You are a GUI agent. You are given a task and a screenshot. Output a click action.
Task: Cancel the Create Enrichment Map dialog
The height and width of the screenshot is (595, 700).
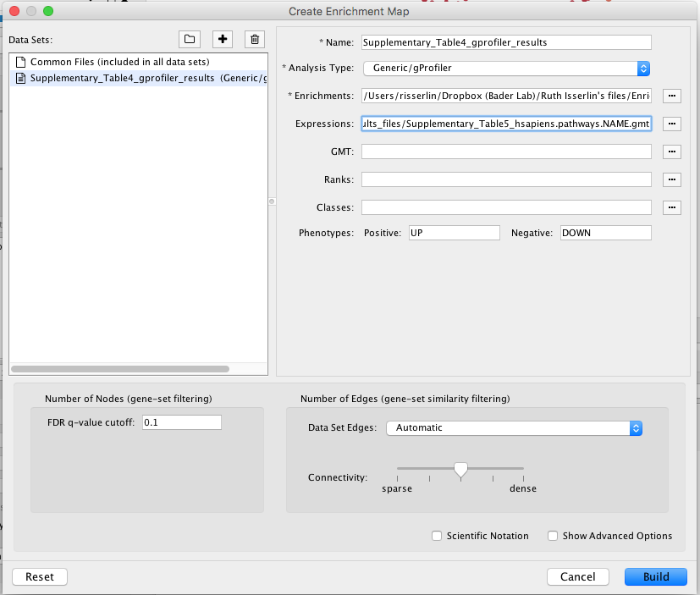tap(577, 576)
